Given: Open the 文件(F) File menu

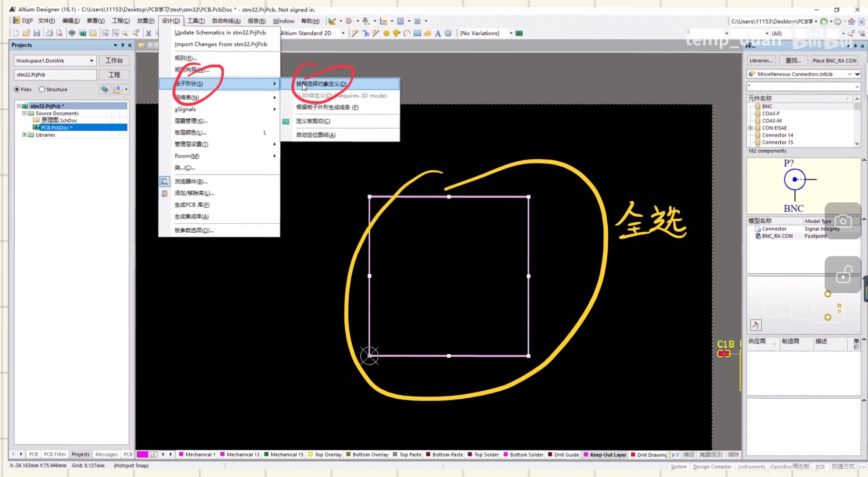Looking at the screenshot, I should pos(46,21).
